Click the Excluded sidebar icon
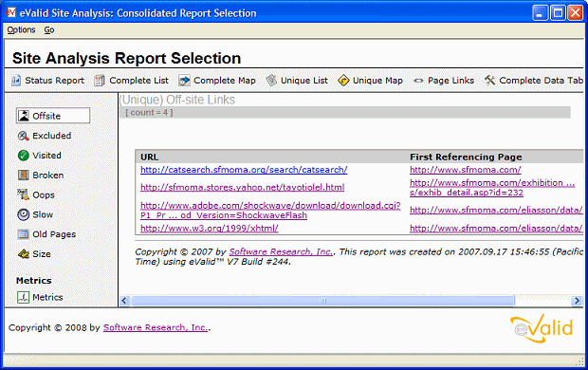Screen dimensions: 588x370 [24, 136]
